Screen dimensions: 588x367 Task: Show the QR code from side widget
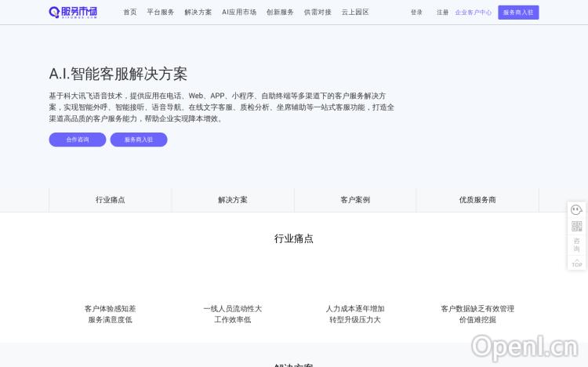(576, 227)
